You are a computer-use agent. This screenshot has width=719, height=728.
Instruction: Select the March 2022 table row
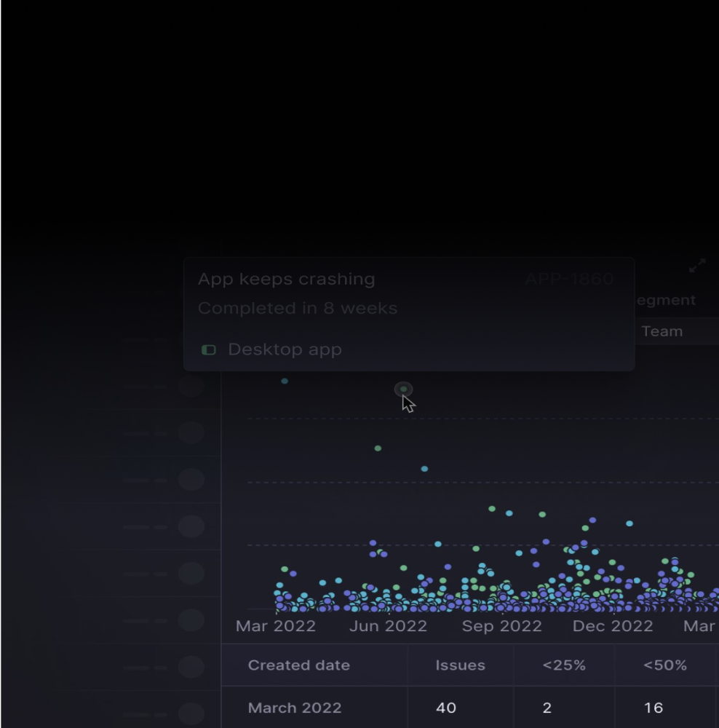(294, 708)
